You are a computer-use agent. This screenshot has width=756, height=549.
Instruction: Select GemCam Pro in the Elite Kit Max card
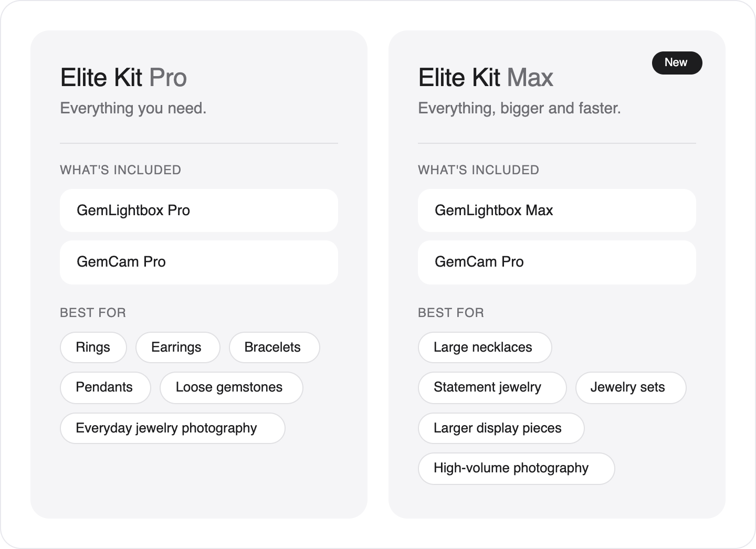(557, 262)
